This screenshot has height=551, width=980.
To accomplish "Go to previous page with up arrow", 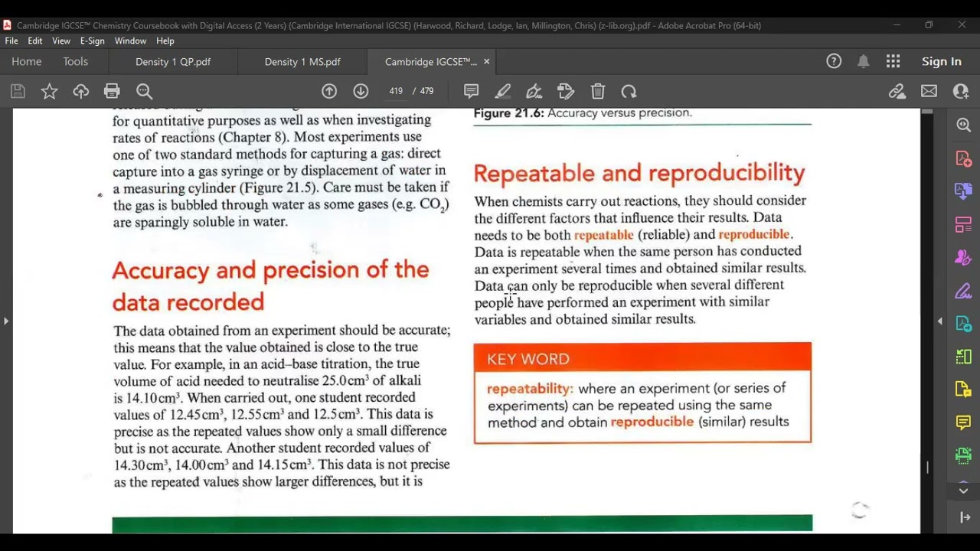I will click(x=329, y=92).
